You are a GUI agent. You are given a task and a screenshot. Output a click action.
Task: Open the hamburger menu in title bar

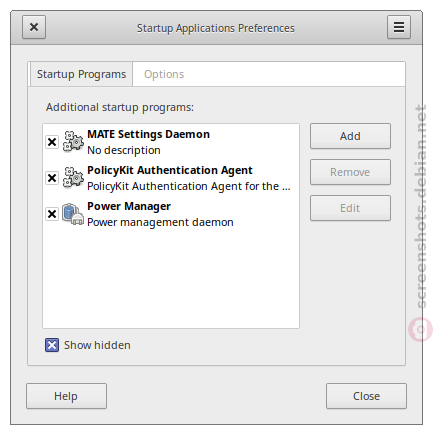click(399, 27)
